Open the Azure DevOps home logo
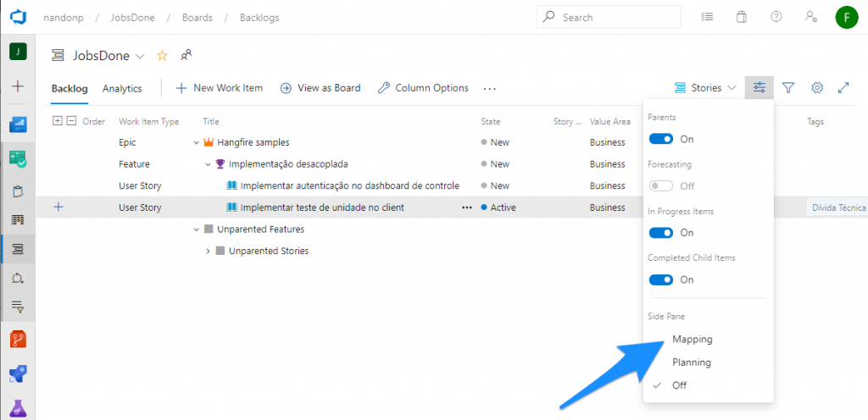The image size is (868, 420). [x=18, y=17]
